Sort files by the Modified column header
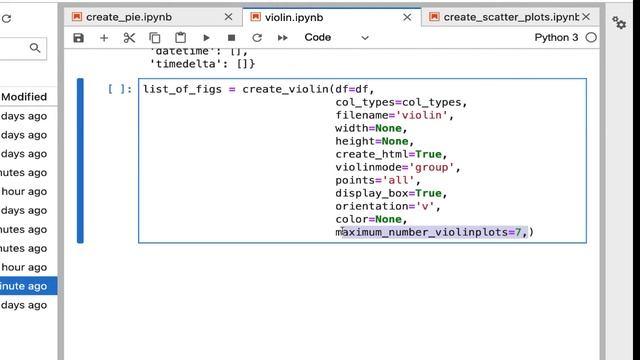The height and width of the screenshot is (360, 640). [x=24, y=97]
